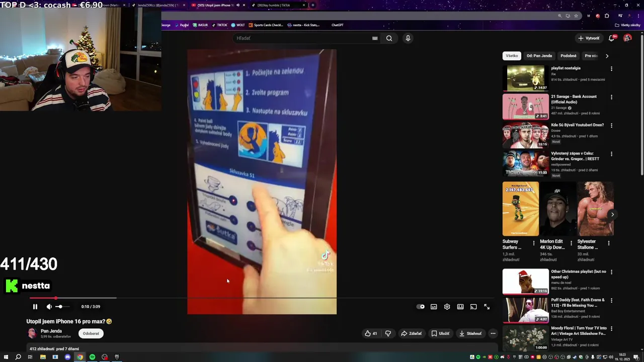Download the video via Stiahnuť button
Image resolution: width=644 pixels, height=362 pixels.
point(470,333)
